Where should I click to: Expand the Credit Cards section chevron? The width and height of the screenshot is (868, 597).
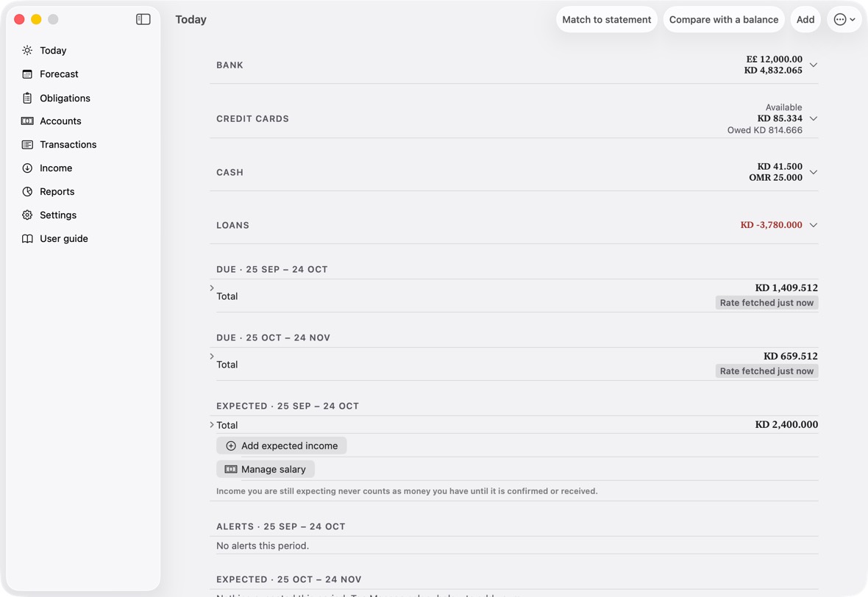[x=813, y=118]
